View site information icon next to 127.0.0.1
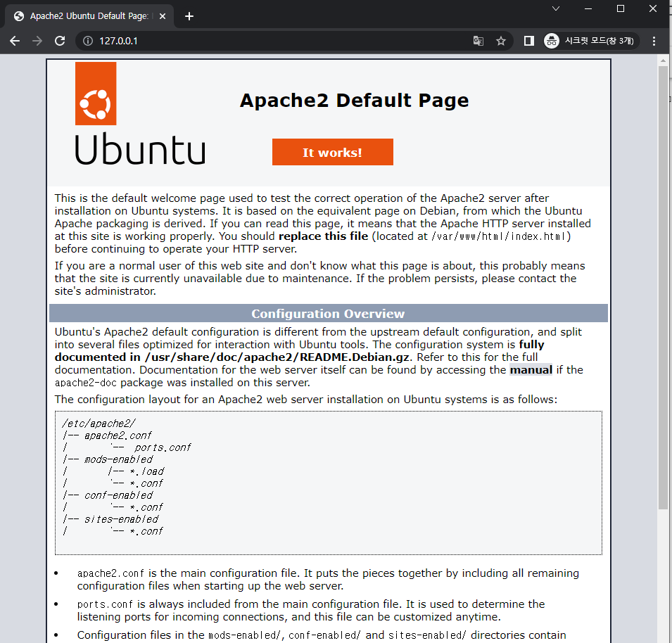Image resolution: width=672 pixels, height=643 pixels. click(88, 41)
